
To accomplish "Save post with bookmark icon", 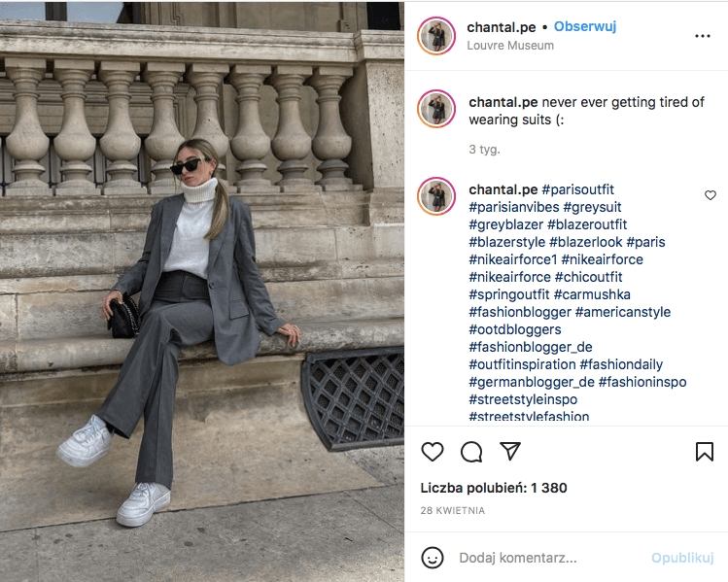I will pyautogui.click(x=705, y=452).
